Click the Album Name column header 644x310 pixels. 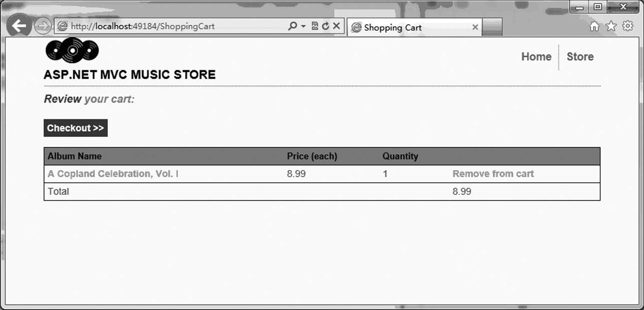click(75, 156)
